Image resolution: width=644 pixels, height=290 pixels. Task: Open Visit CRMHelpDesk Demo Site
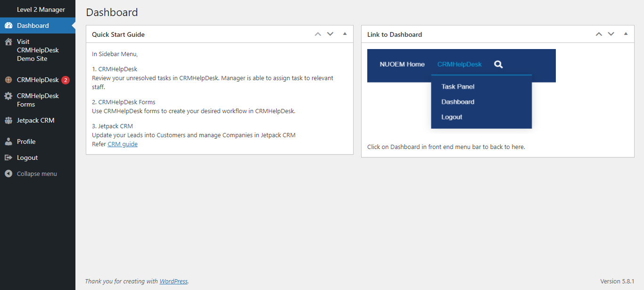(38, 50)
